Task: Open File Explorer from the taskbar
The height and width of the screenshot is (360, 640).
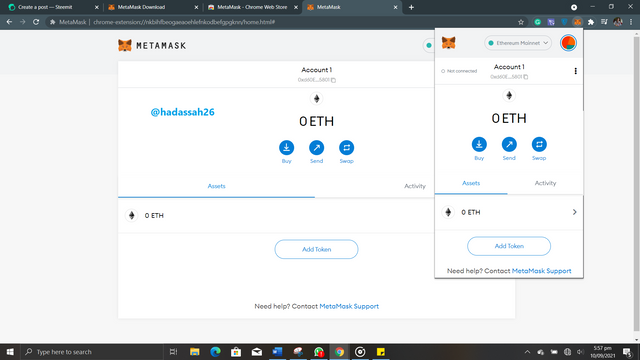Action: pos(195,351)
